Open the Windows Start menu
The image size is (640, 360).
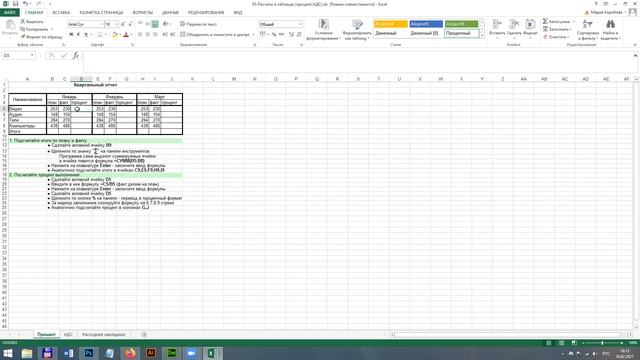click(7, 353)
